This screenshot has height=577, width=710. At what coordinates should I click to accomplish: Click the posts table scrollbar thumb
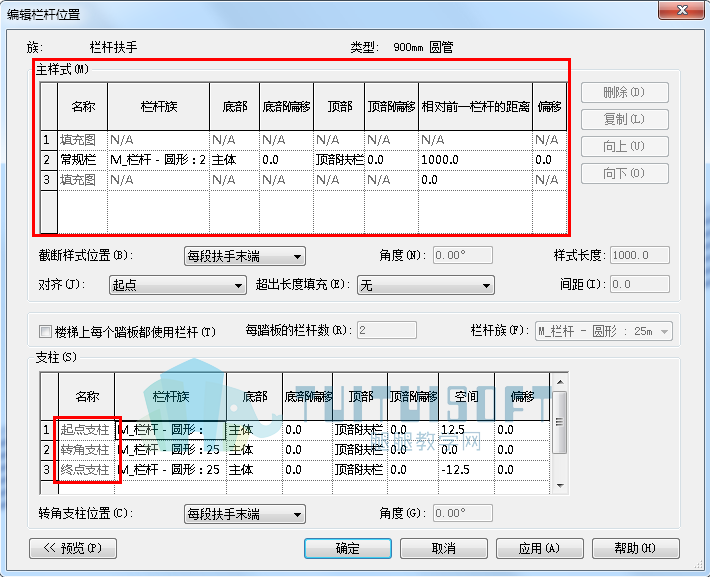560,422
